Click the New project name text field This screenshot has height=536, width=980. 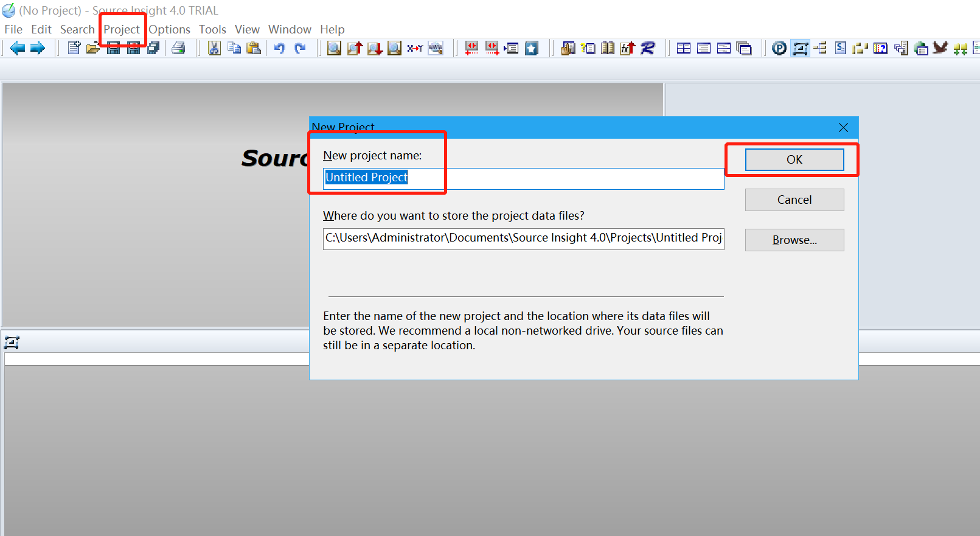[523, 178]
